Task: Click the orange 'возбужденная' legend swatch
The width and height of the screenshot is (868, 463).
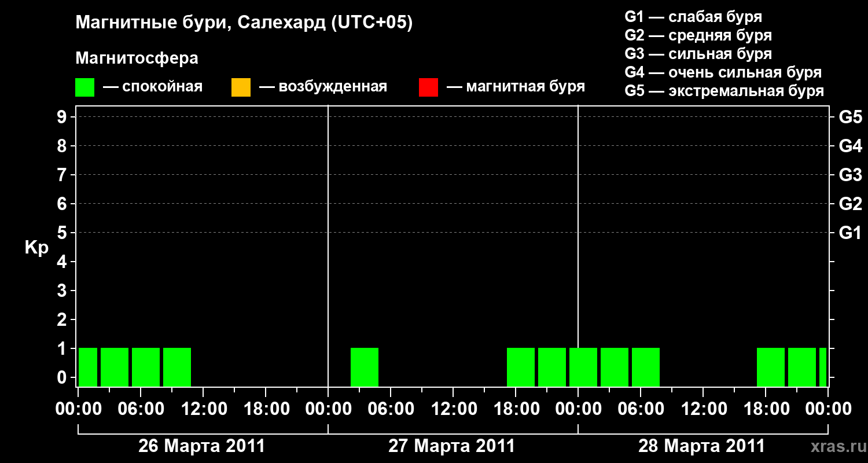Action: [241, 87]
